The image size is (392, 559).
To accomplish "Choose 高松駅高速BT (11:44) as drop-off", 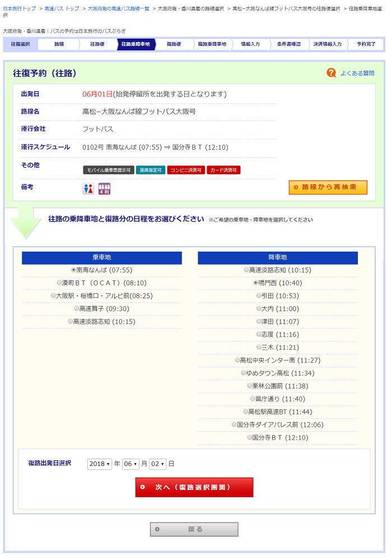I will tap(245, 412).
